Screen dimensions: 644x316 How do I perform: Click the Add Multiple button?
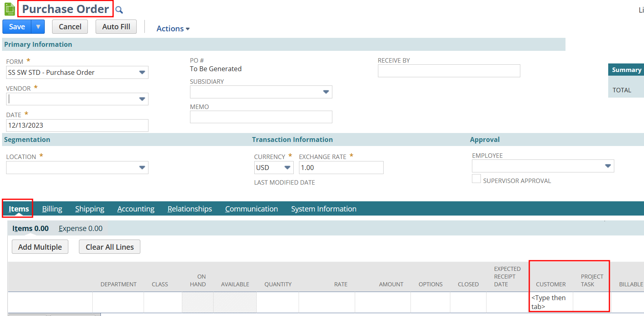40,247
